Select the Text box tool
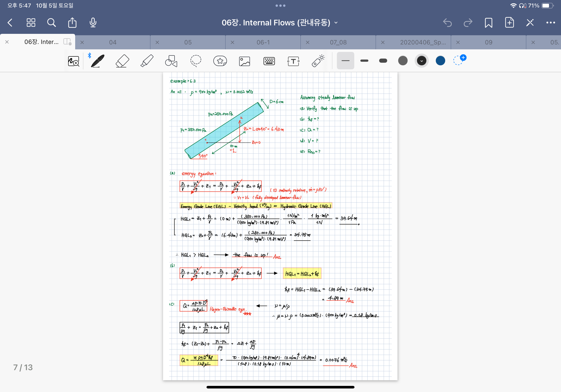The image size is (561, 392). tap(293, 61)
